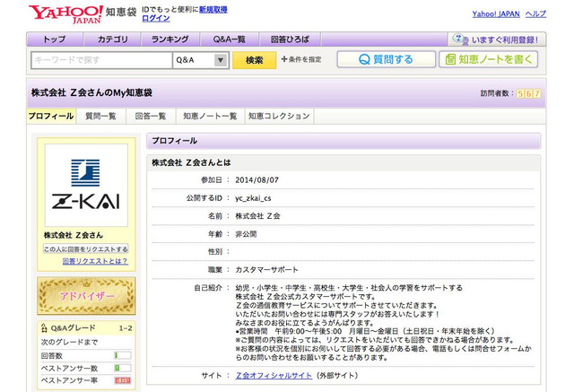The width and height of the screenshot is (574, 392).
Task: Click the 知恵ノートを書く button
Action: pos(488,59)
